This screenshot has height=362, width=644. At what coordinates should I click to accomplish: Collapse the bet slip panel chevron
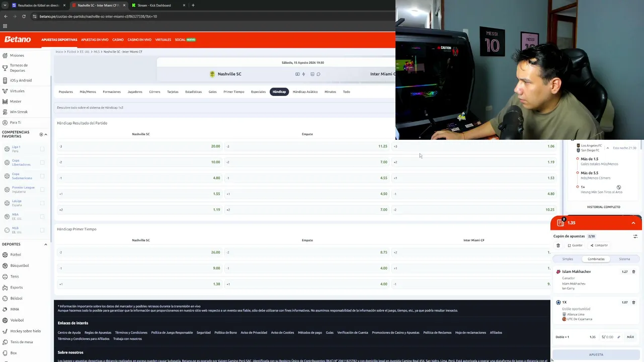click(633, 223)
